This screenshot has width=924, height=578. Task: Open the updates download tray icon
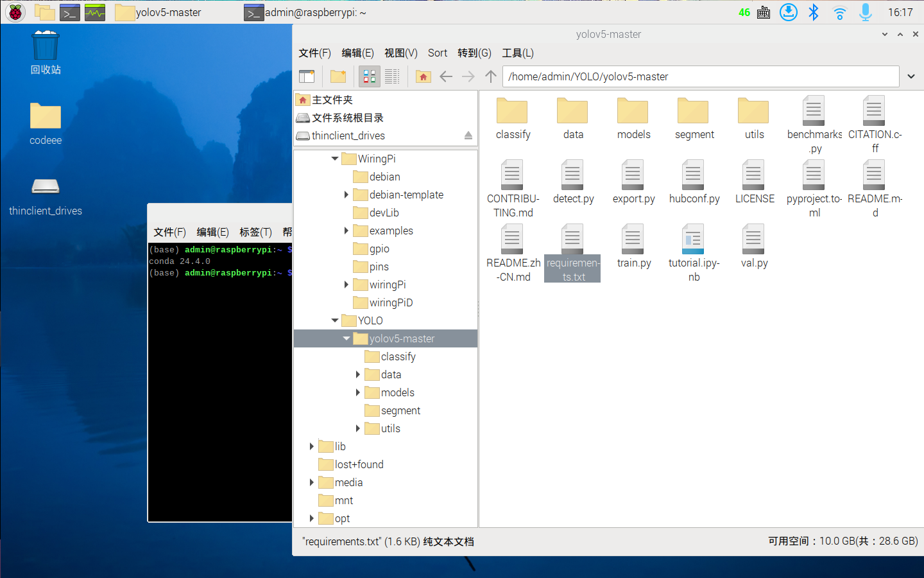tap(789, 12)
